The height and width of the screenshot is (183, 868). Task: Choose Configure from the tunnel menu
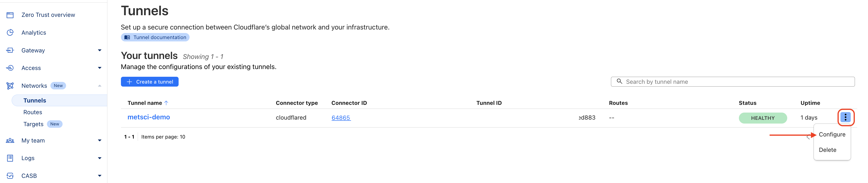pyautogui.click(x=832, y=134)
